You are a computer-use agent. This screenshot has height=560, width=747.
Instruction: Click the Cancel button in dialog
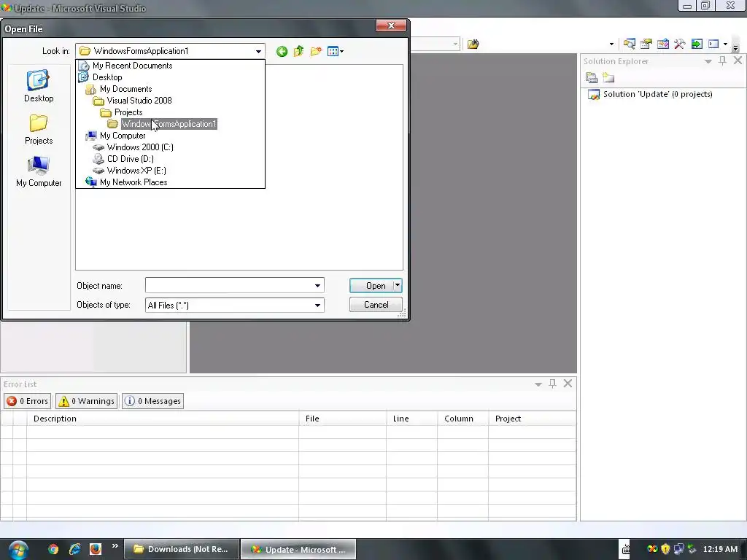point(376,305)
